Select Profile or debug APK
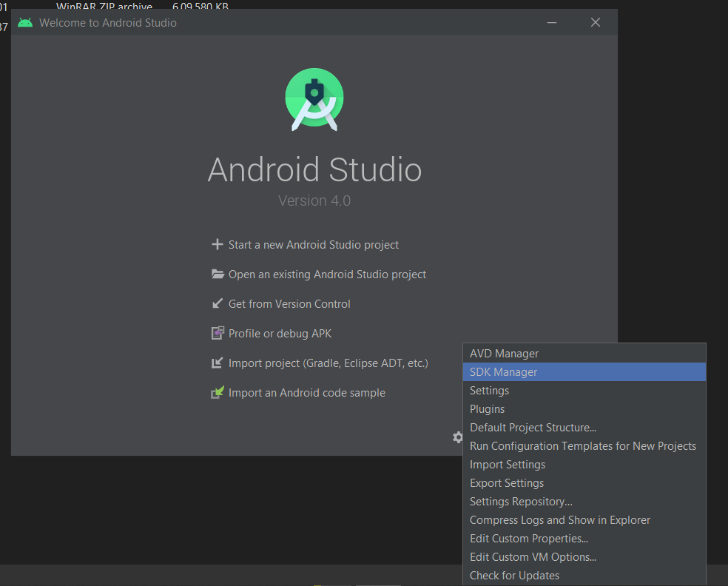The image size is (728, 586). coord(280,334)
